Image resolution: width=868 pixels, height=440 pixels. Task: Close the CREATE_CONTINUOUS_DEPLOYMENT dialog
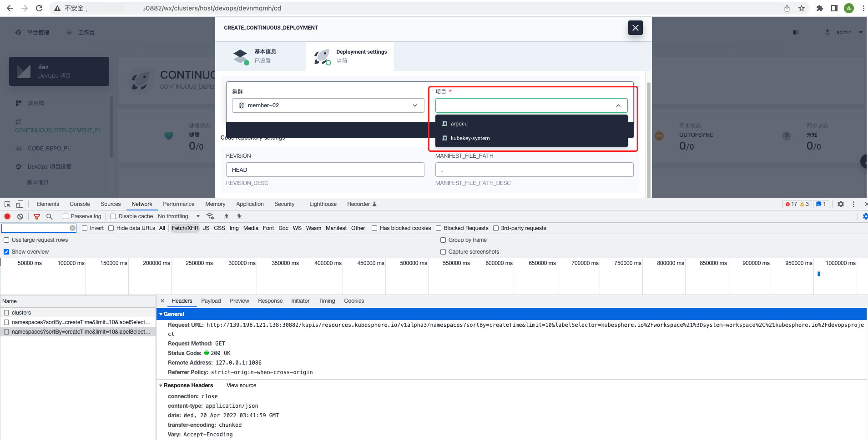pyautogui.click(x=636, y=28)
